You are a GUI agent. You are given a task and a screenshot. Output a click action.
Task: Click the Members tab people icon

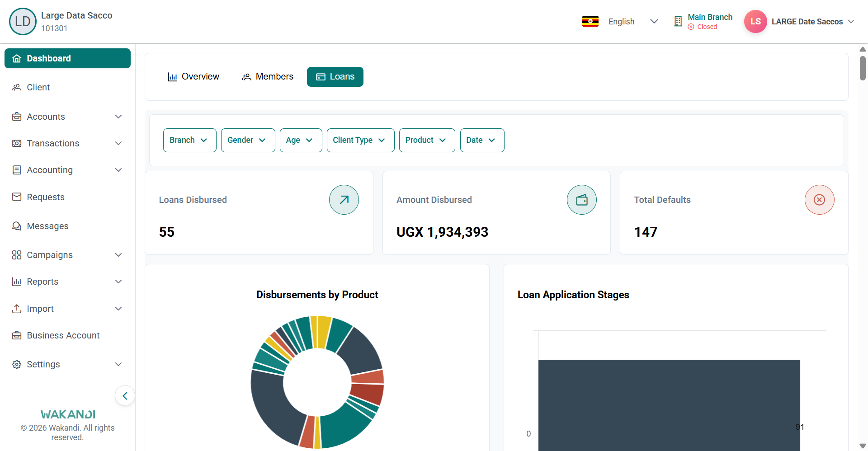[x=246, y=77]
